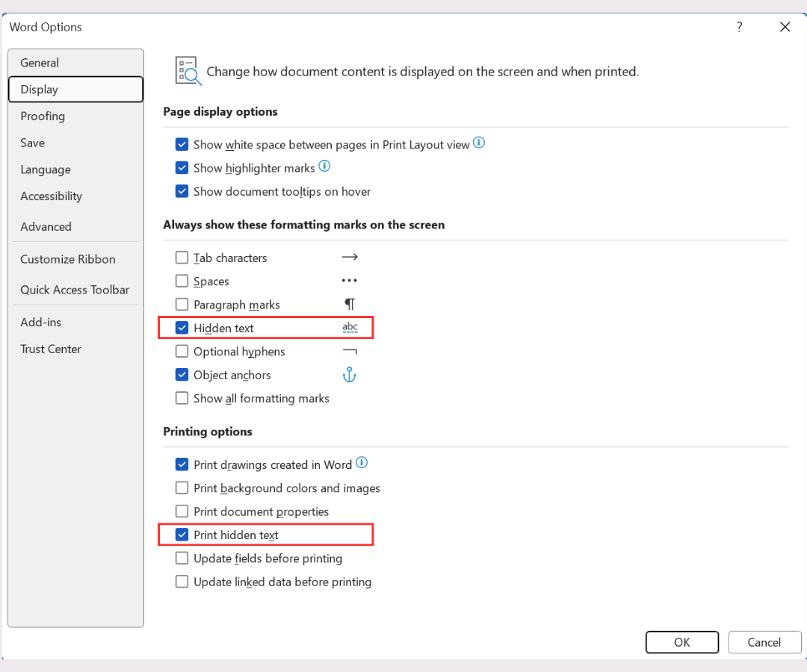Click the 'Page display options' heading
The height and width of the screenshot is (672, 807).
(220, 111)
